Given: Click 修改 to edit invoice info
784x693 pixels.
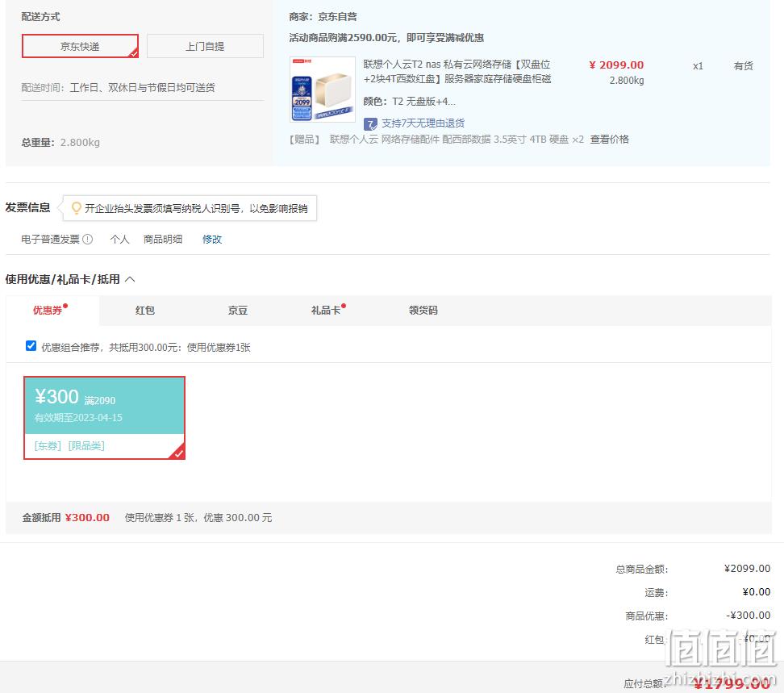Looking at the screenshot, I should 212,240.
